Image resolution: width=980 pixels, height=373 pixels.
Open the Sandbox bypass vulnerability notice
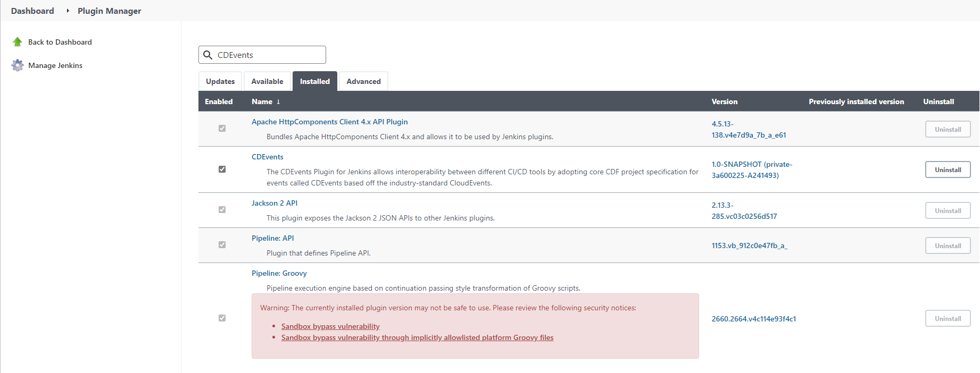tap(330, 326)
